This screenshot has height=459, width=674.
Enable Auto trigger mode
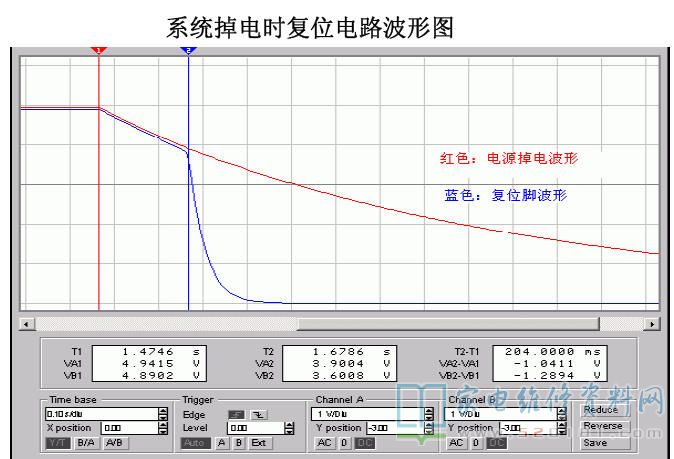[196, 442]
